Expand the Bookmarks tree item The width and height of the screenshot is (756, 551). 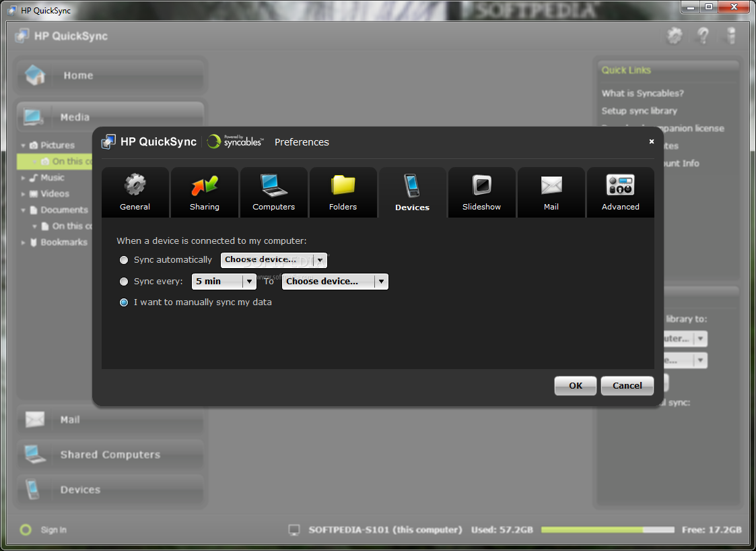point(23,242)
